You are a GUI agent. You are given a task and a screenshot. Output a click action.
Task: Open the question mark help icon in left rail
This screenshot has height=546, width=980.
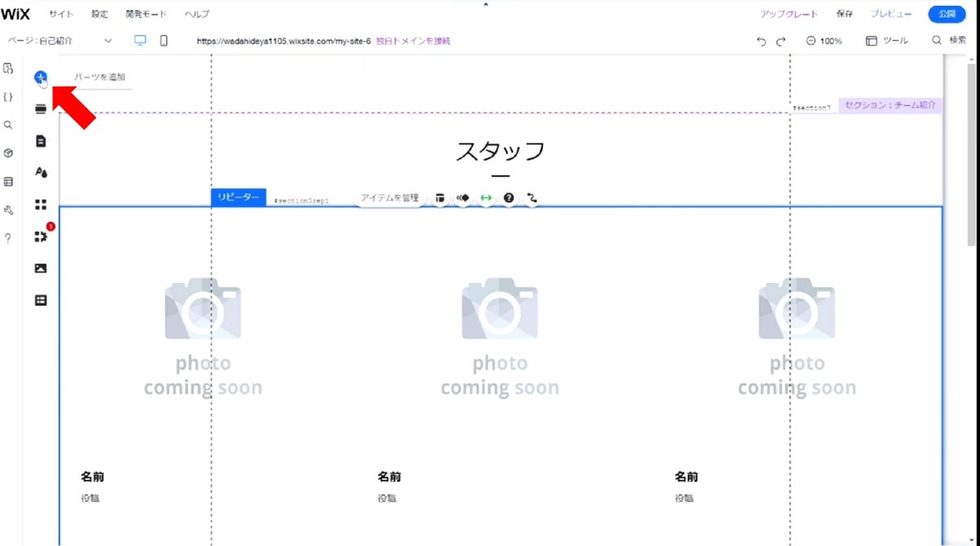coord(8,238)
